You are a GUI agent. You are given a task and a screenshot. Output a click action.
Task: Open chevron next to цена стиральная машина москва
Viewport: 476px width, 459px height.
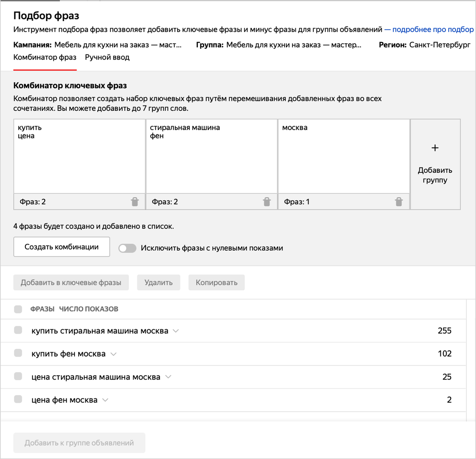tap(168, 377)
